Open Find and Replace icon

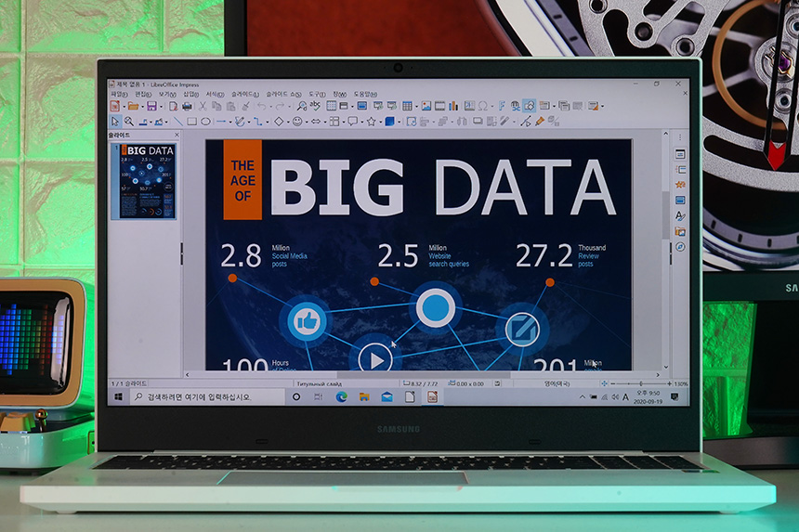click(302, 106)
